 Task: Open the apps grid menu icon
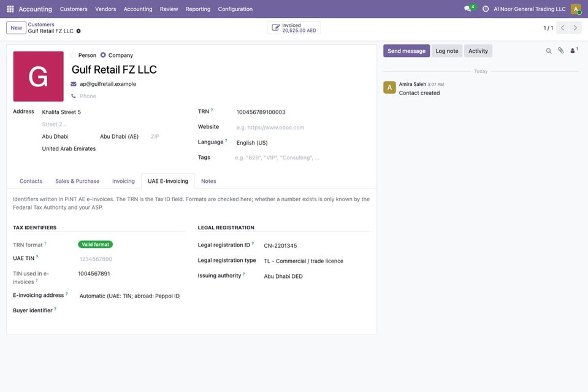10,9
